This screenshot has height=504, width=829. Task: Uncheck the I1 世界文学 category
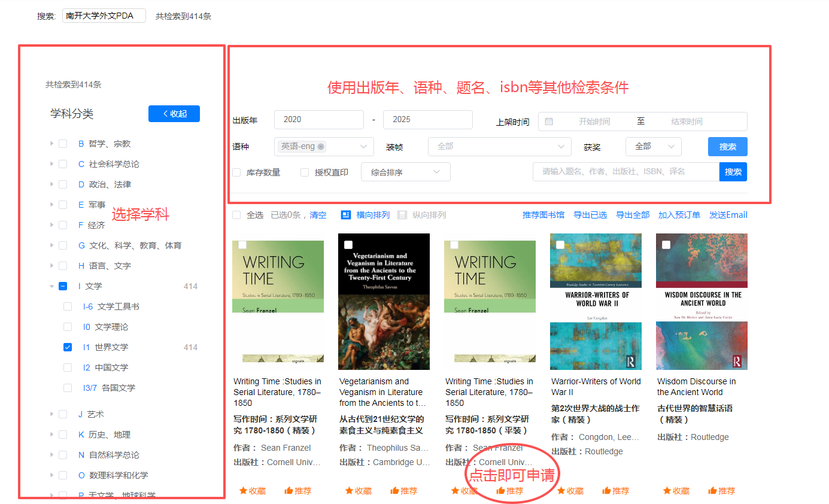(68, 347)
